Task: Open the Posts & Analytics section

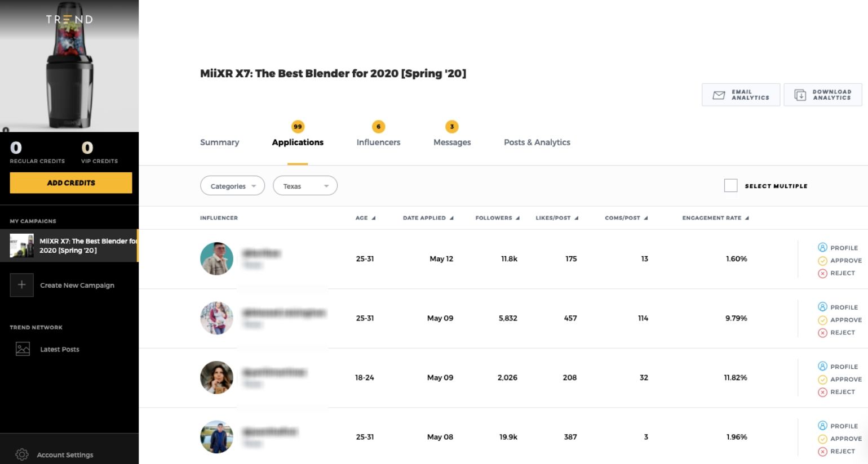Action: point(537,142)
